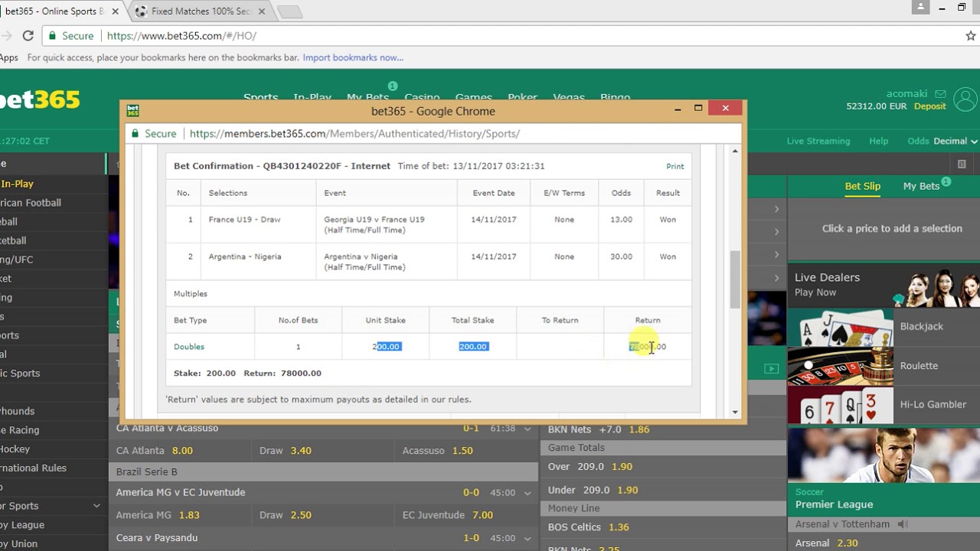The width and height of the screenshot is (980, 551).
Task: Open the Roulette game thumbnail
Action: pos(841,366)
